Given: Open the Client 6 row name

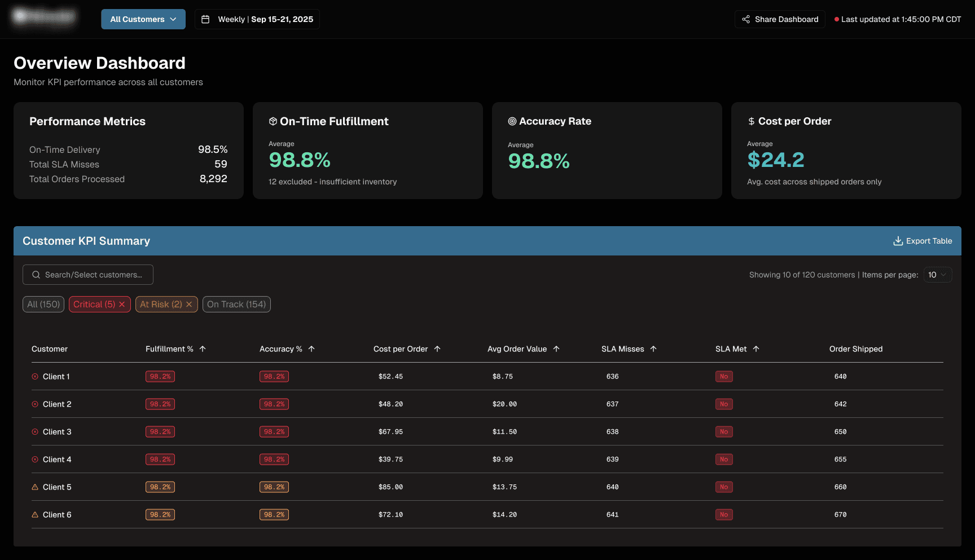Looking at the screenshot, I should pos(57,515).
